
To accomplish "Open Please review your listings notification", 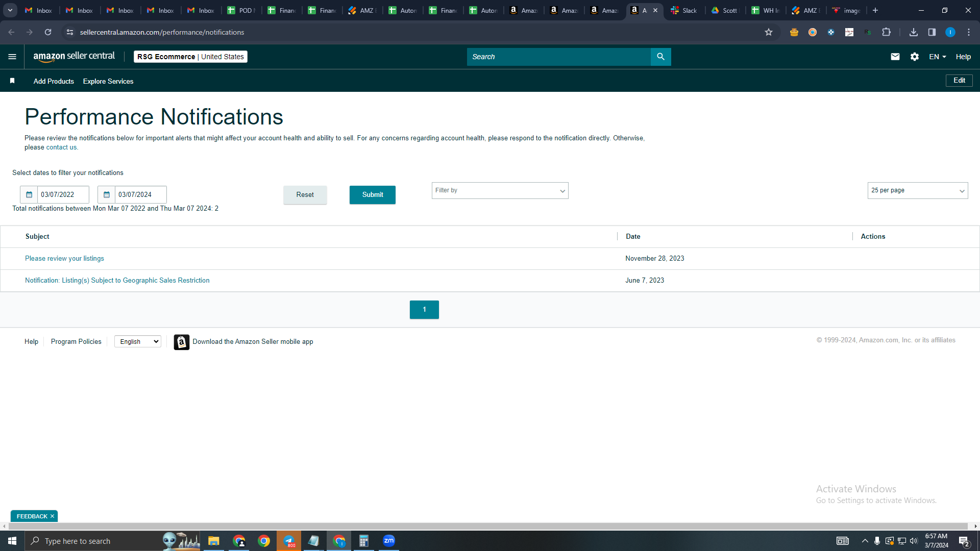I will tap(64, 259).
